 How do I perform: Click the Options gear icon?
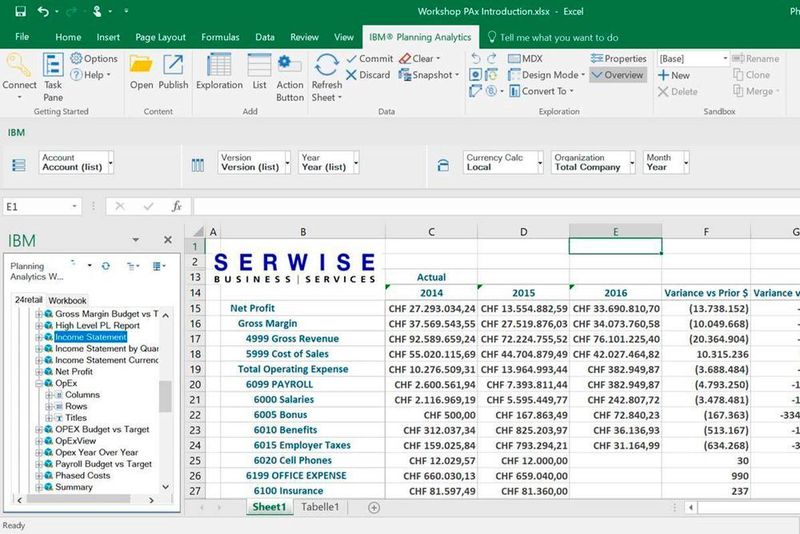(77, 58)
